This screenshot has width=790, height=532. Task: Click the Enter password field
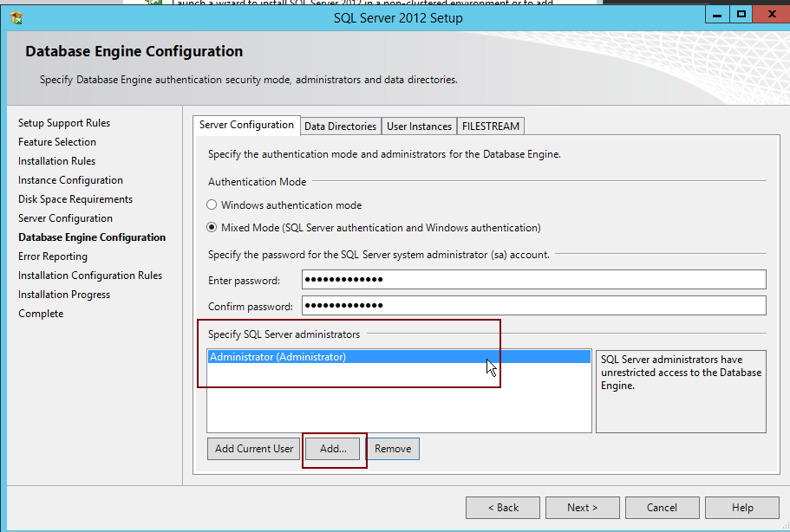coord(533,280)
